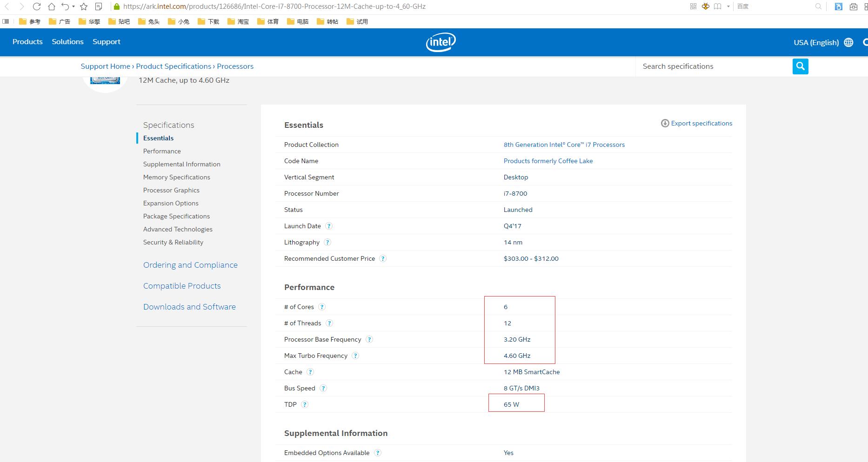Expand the dropdown arrow beside reading mode
The height and width of the screenshot is (462, 868).
(728, 7)
